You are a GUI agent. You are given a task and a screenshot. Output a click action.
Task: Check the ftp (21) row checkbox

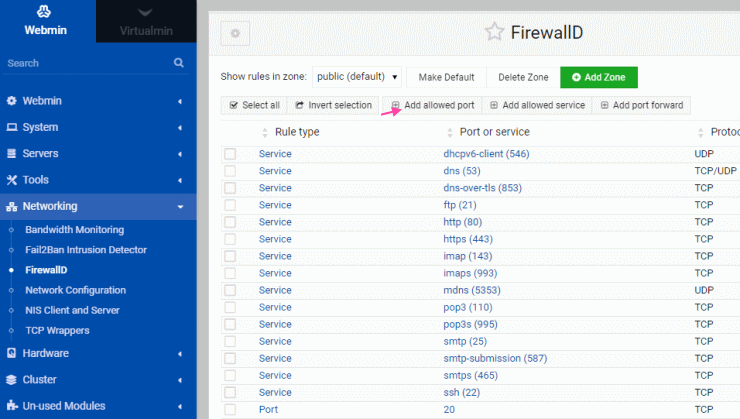point(230,205)
